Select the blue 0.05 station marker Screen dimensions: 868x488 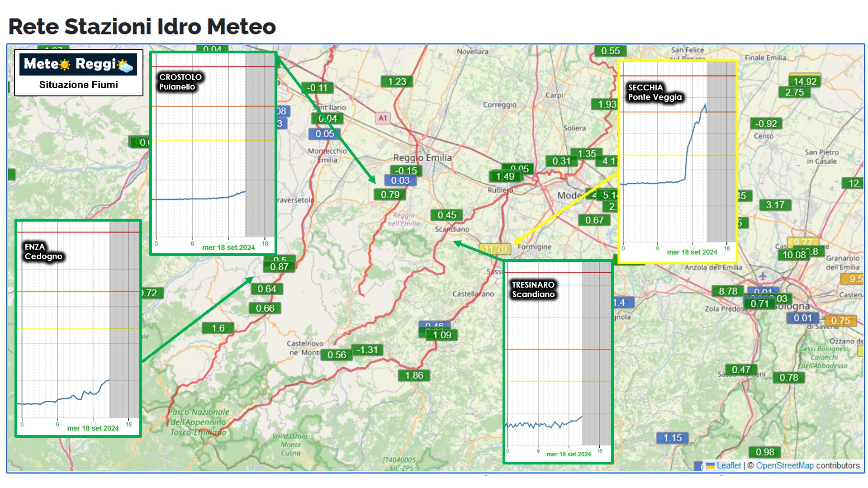pos(324,134)
